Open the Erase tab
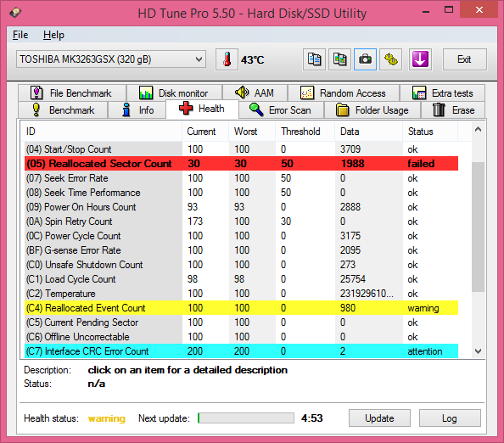Screen dimensions: 504x443 coord(453,110)
